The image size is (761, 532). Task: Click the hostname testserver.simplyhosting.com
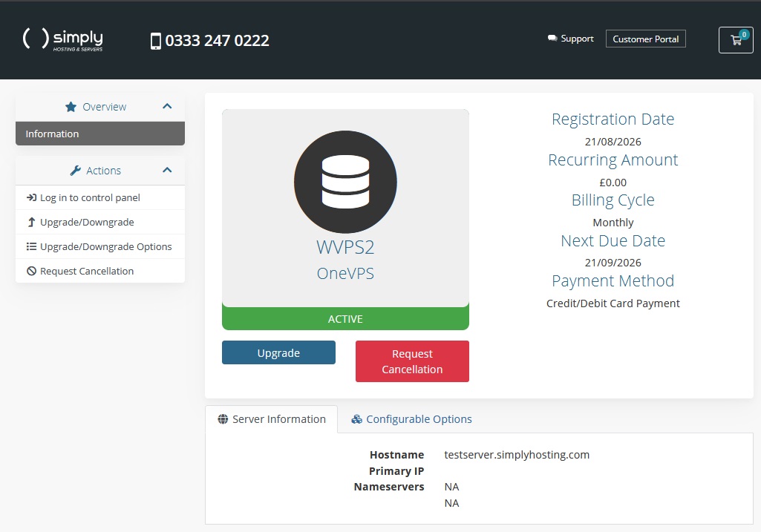517,455
